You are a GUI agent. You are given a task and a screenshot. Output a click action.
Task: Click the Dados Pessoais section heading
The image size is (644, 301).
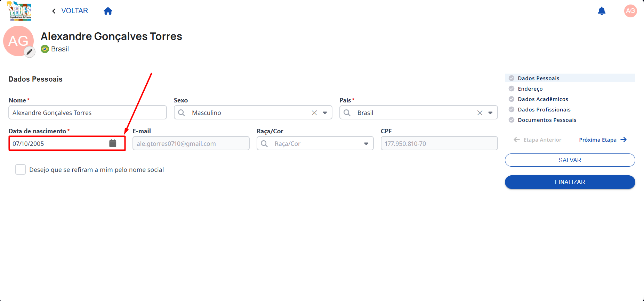click(x=35, y=79)
